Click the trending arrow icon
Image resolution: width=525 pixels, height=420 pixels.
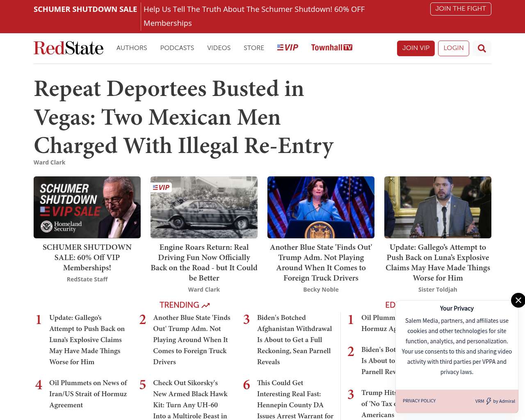pos(205,305)
